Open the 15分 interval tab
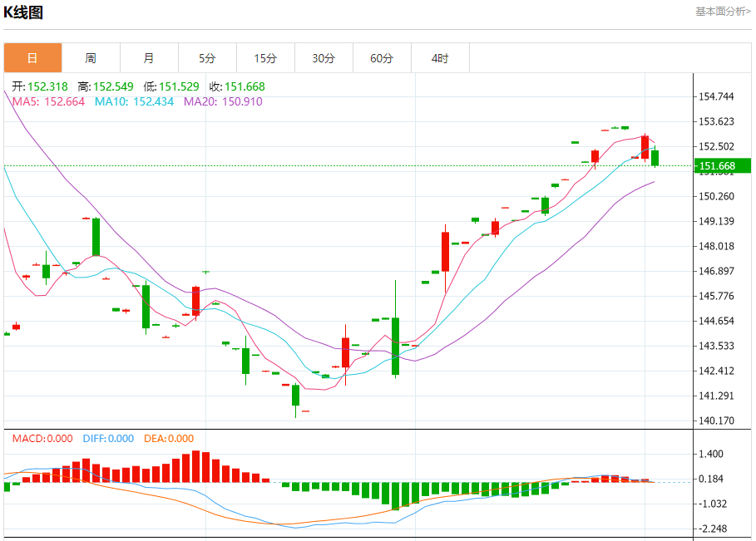The image size is (756, 541). coord(265,58)
